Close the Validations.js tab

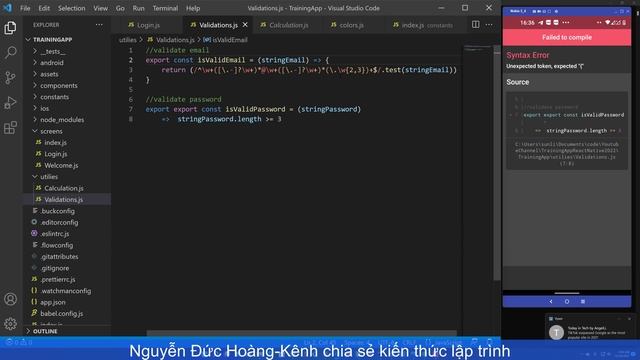[245, 25]
